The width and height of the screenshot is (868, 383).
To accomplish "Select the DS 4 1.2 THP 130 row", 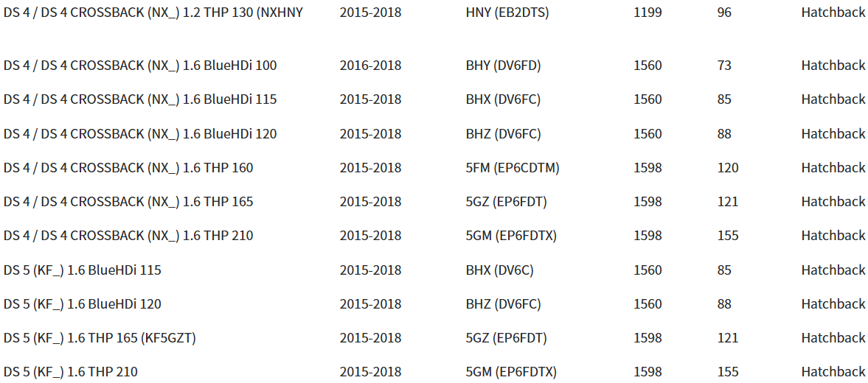I will point(434,13).
